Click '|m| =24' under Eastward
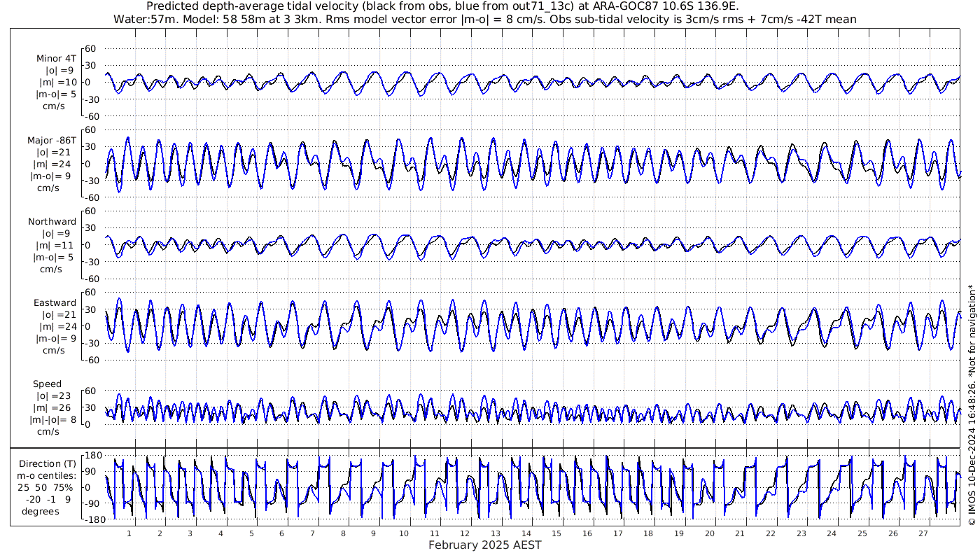 [x=58, y=326]
